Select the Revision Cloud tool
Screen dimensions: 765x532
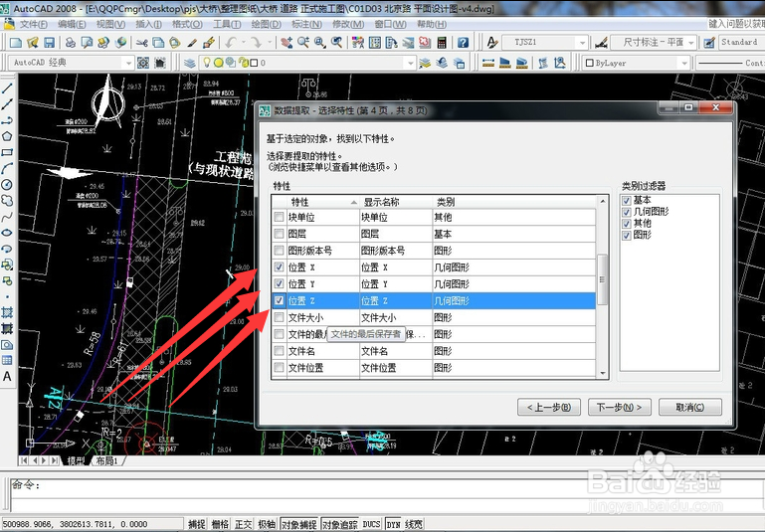(x=7, y=201)
